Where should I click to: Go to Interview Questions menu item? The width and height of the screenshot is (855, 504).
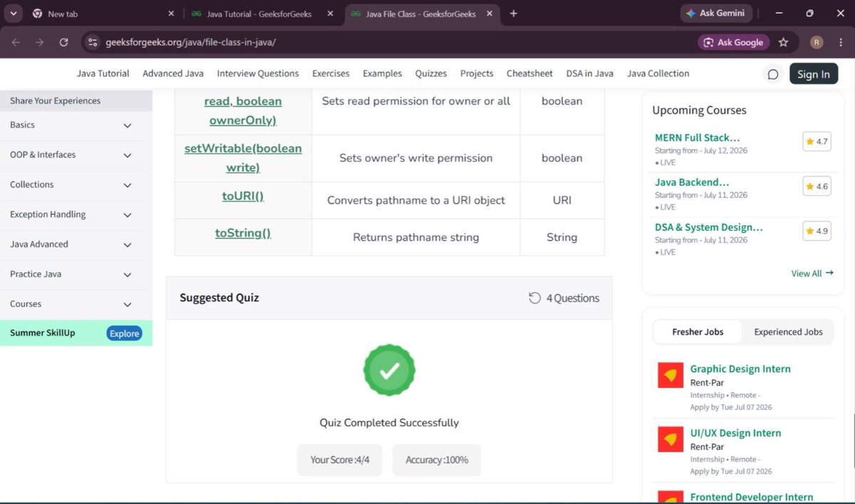pos(258,73)
